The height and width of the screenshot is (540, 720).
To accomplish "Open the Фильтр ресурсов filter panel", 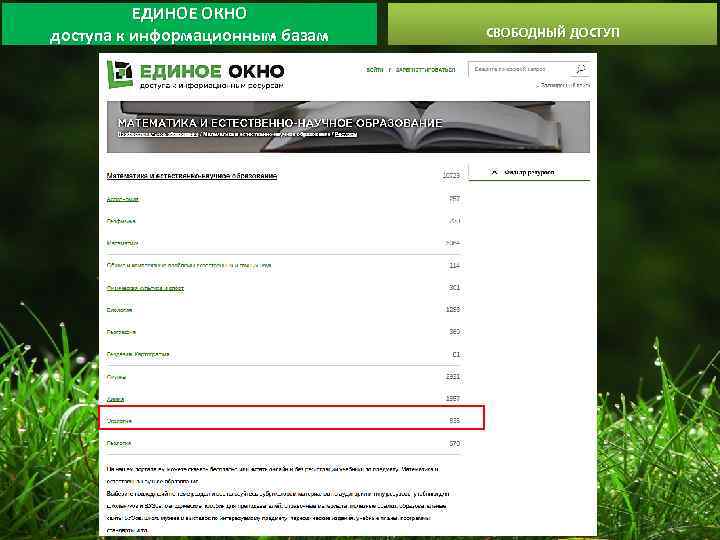I will tap(529, 172).
